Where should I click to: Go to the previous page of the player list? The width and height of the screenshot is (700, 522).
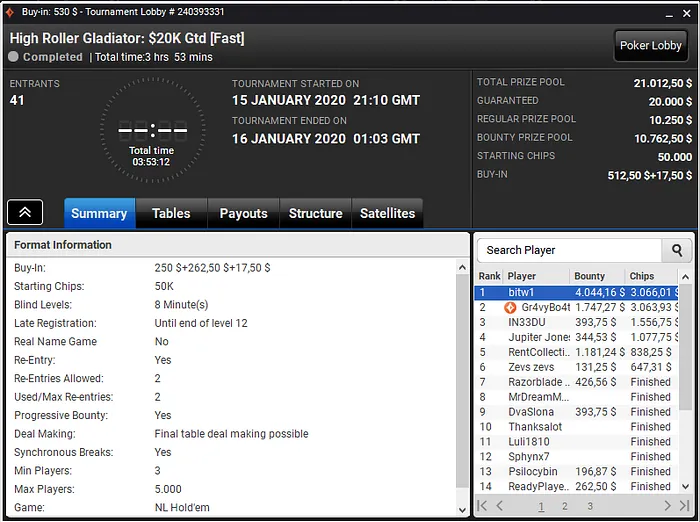(500, 505)
